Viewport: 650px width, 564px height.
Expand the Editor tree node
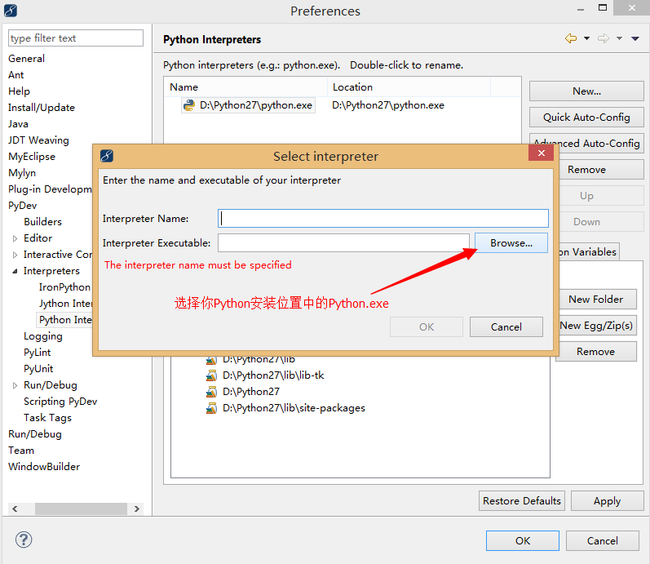click(15, 239)
